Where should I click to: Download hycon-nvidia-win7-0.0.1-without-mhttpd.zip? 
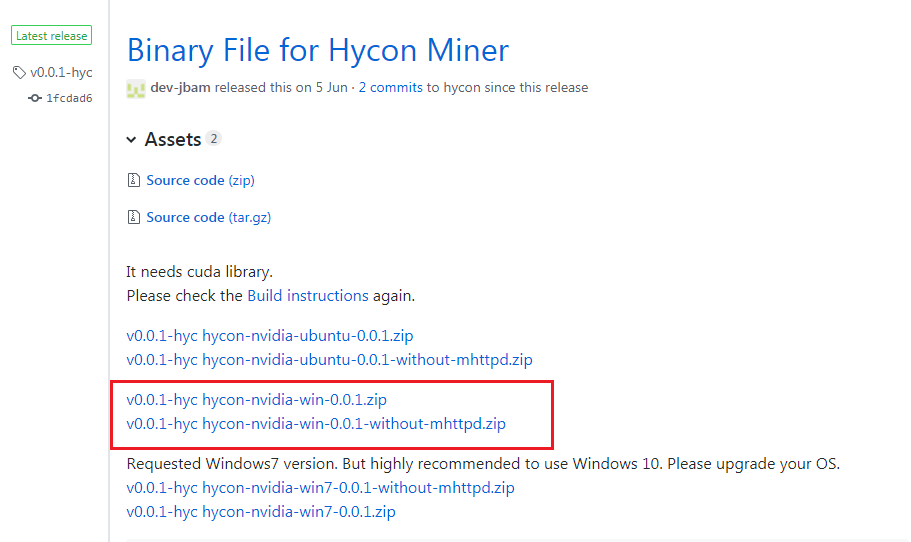click(320, 487)
